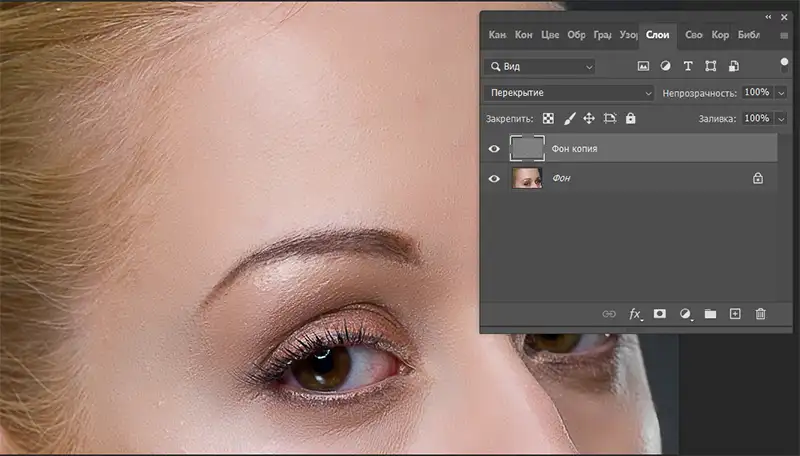Click the Заливка 100% value field
Viewport: 800px width, 456px height.
[757, 118]
